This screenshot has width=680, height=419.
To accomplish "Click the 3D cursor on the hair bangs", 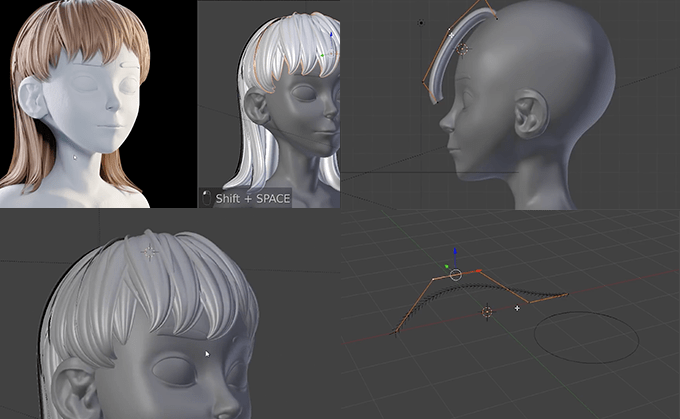I will [150, 252].
